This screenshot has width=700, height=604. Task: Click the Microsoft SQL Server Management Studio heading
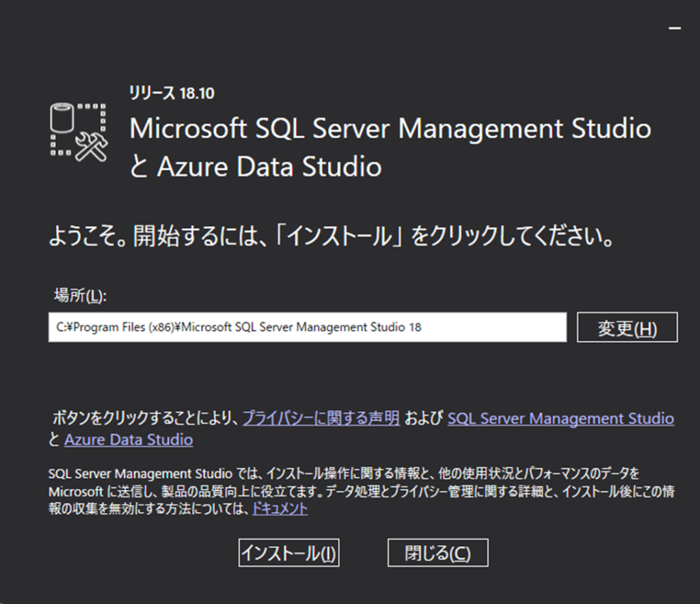tap(390, 129)
